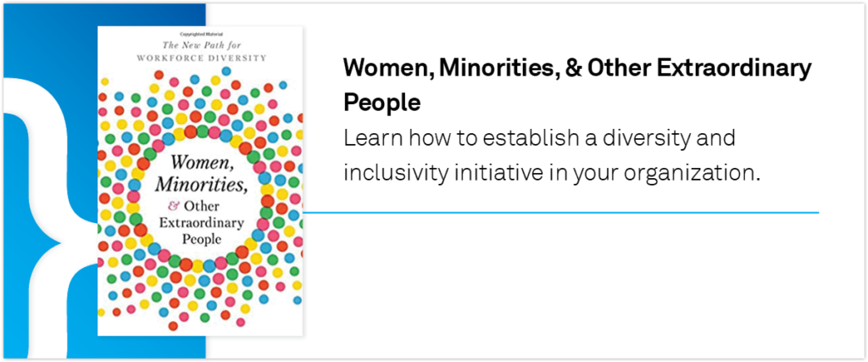Click the pink ampersand on the book cover

173,206
